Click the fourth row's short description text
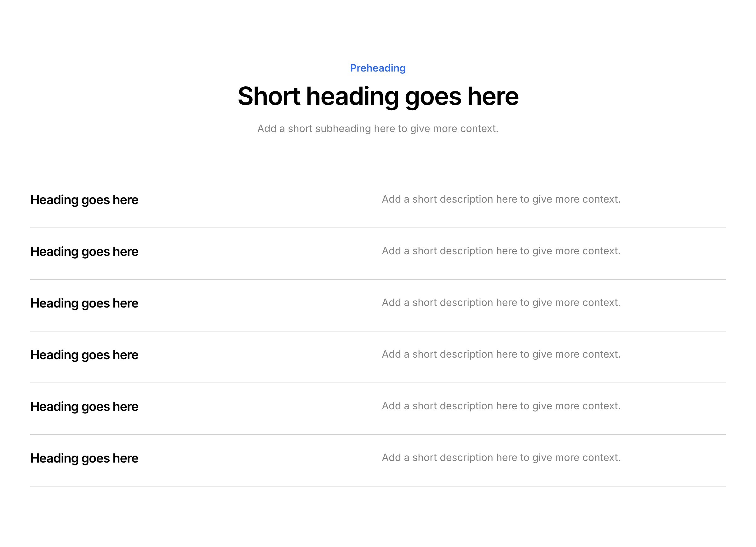 (501, 354)
